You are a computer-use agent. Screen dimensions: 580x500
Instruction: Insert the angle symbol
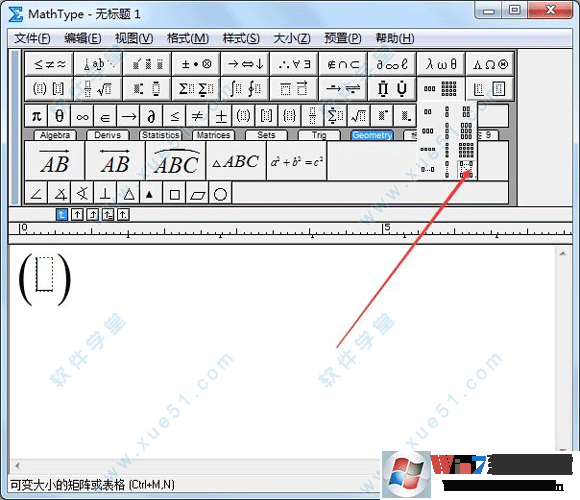(36, 193)
